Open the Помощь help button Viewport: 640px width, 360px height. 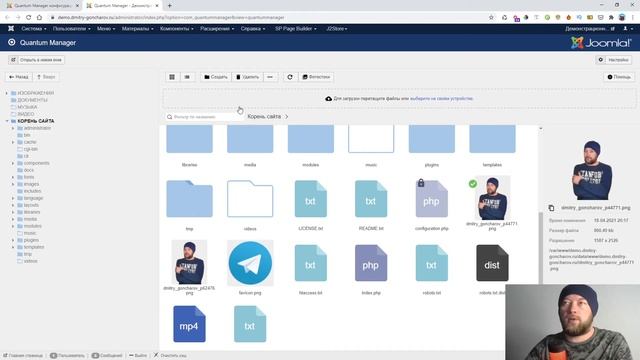[619, 77]
